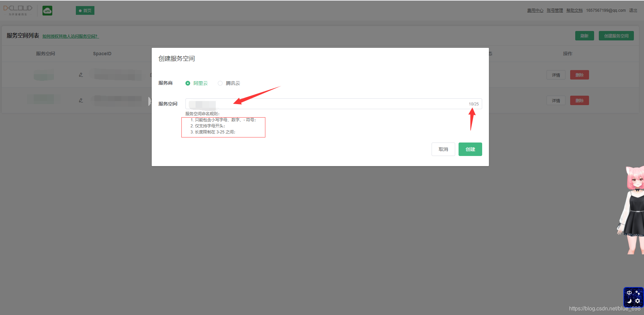
Task: Click the edit pencil in first row
Action: pyautogui.click(x=81, y=75)
